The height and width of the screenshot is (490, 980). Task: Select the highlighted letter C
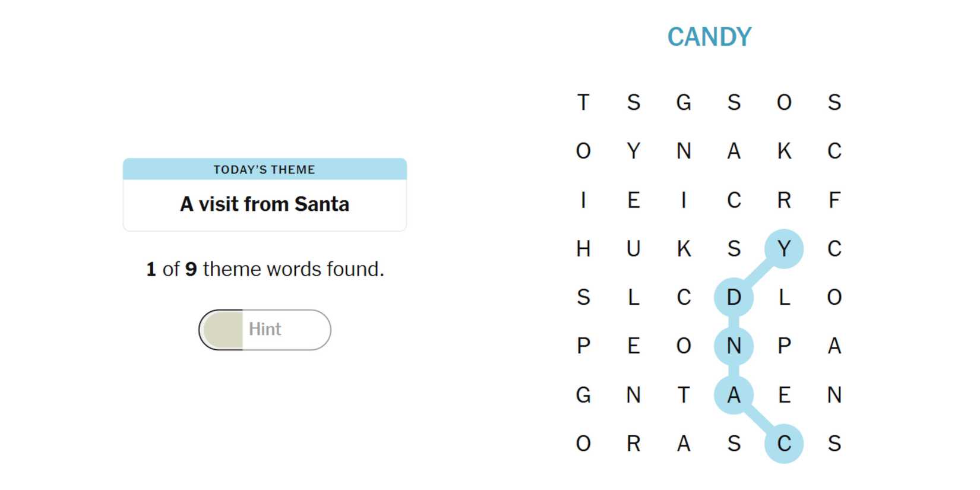pyautogui.click(x=784, y=444)
